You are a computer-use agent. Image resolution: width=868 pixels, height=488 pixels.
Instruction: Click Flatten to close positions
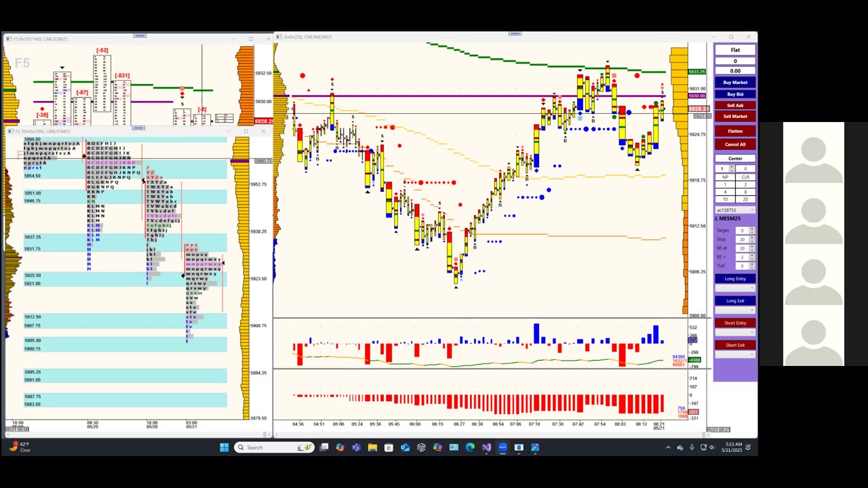735,131
